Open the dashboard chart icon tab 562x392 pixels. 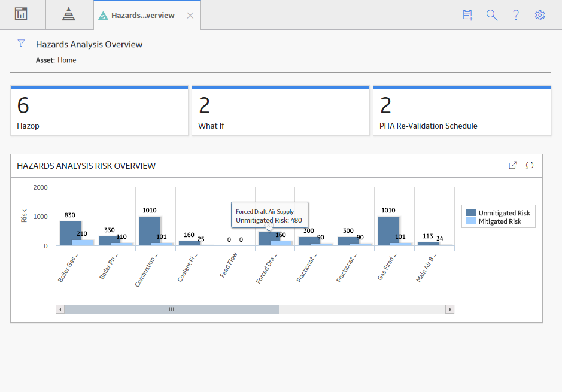pyautogui.click(x=21, y=14)
